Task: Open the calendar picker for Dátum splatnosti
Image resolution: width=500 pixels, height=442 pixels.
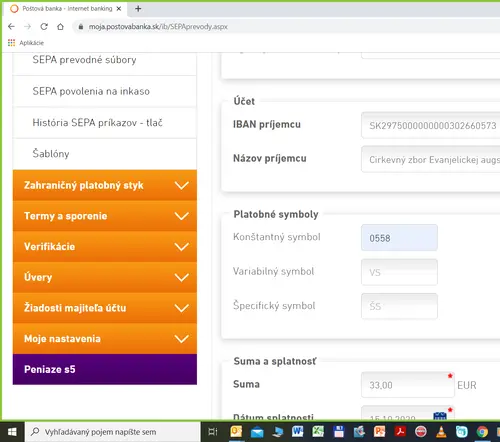Action: pyautogui.click(x=440, y=416)
